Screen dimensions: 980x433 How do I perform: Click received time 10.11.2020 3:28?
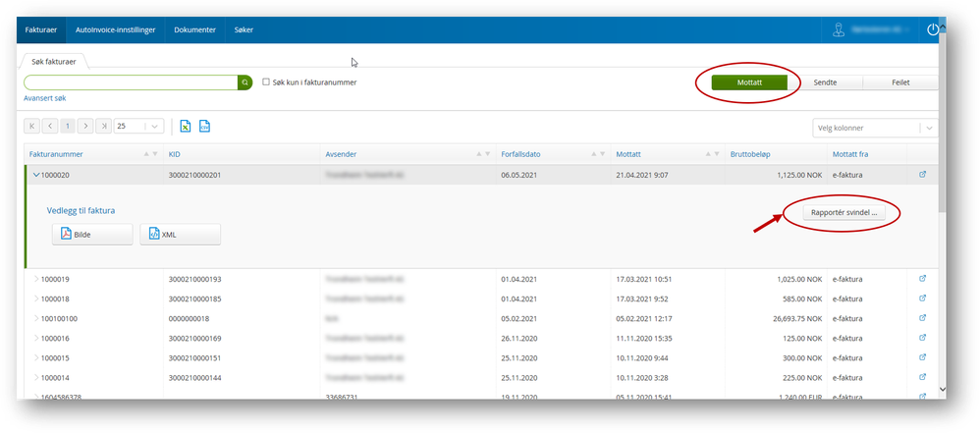coord(642,378)
